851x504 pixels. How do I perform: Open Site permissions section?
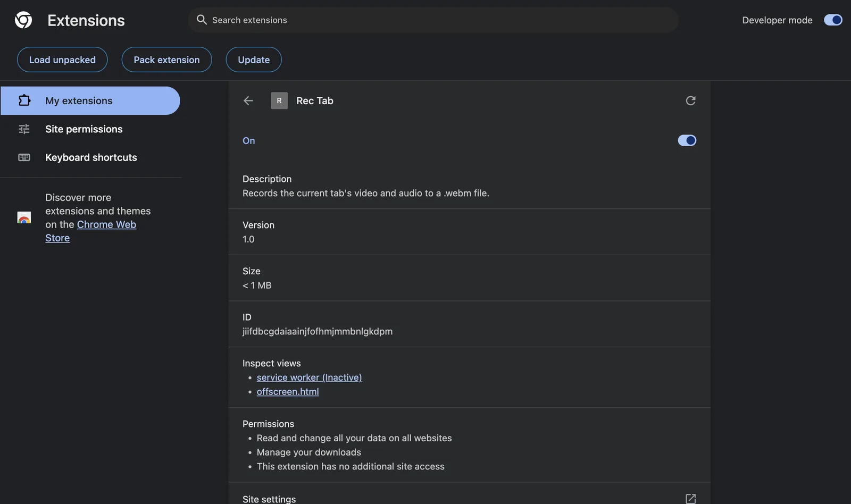(x=90, y=129)
